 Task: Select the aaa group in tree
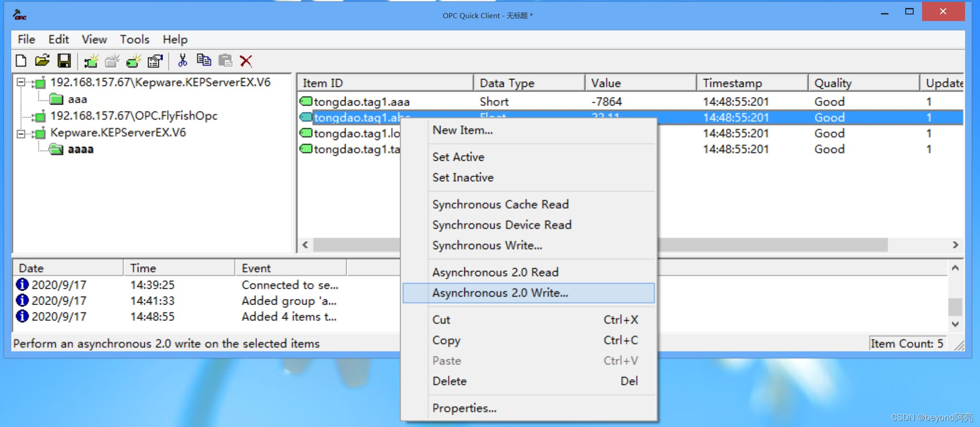point(78,100)
